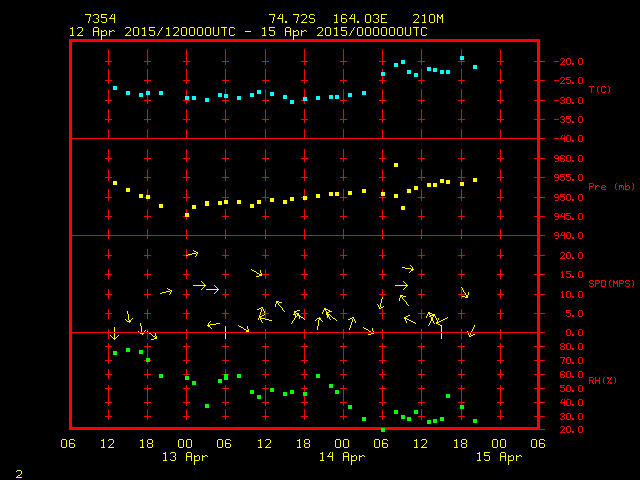Viewport: 640px width, 480px height.
Task: Select the 13 Apr date marker
Action: coord(186,457)
